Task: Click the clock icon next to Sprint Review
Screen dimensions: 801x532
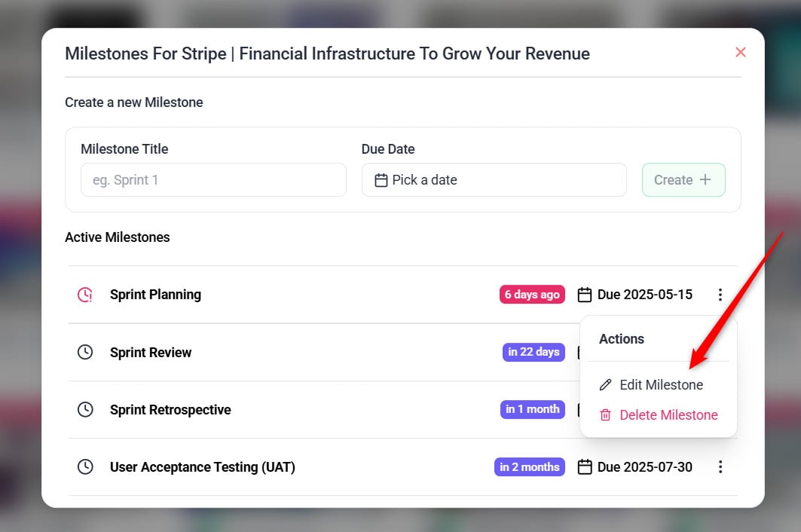Action: pyautogui.click(x=85, y=352)
